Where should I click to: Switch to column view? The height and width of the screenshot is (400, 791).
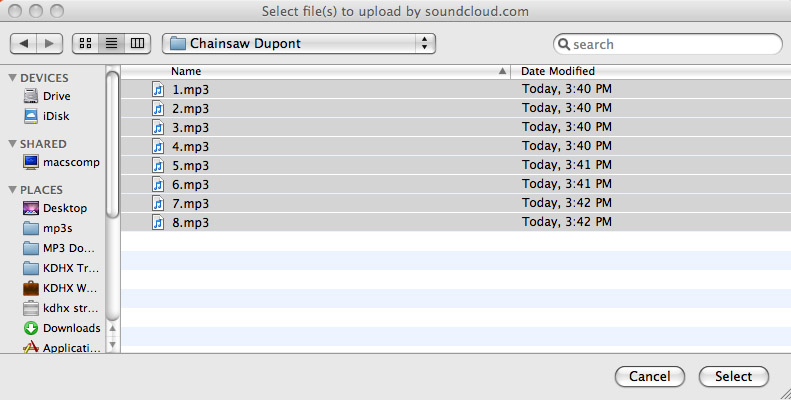pyautogui.click(x=138, y=44)
